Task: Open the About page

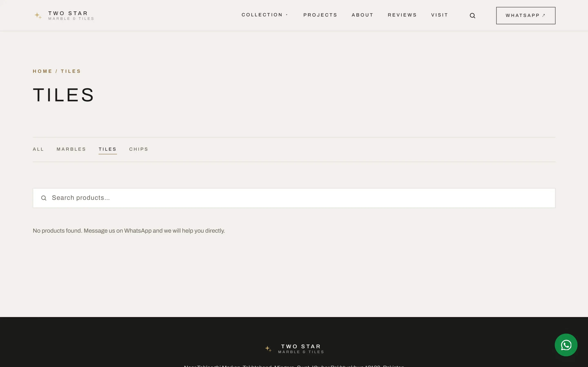Action: (x=363, y=15)
